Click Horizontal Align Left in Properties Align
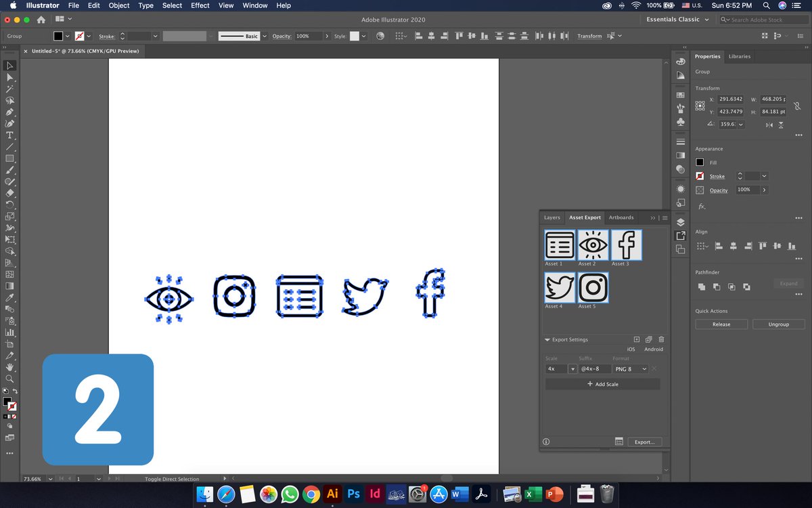This screenshot has width=812, height=508. (x=719, y=246)
